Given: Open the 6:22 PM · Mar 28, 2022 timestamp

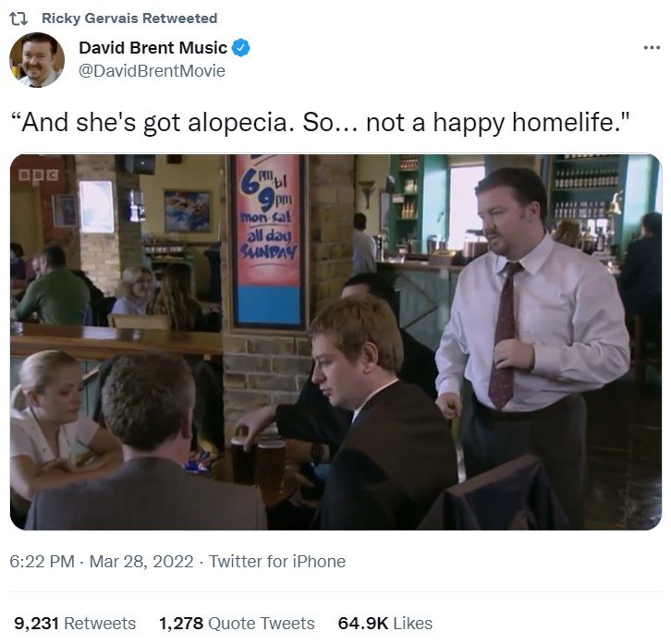Looking at the screenshot, I should [102, 562].
